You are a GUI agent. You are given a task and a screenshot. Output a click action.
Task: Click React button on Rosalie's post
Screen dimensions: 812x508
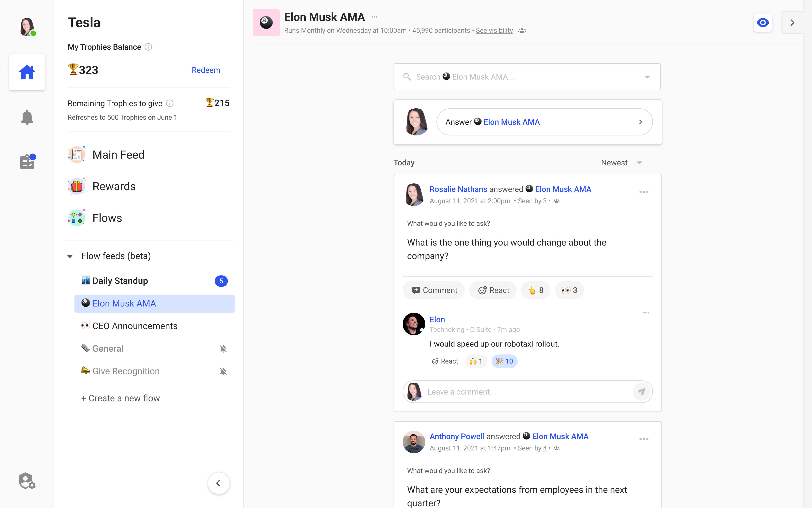coord(493,290)
